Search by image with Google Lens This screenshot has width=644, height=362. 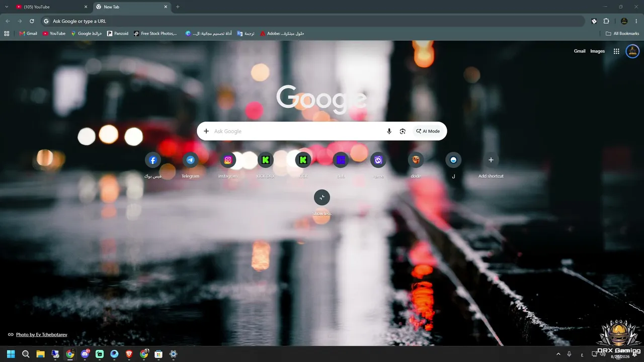pyautogui.click(x=403, y=131)
